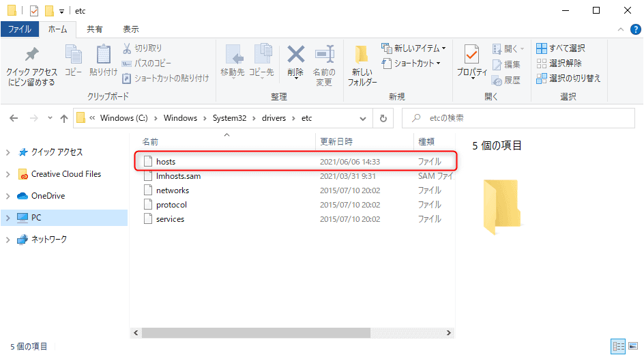The height and width of the screenshot is (355, 644).
Task: Click the etc search (etcの検索) field
Action: coord(518,118)
